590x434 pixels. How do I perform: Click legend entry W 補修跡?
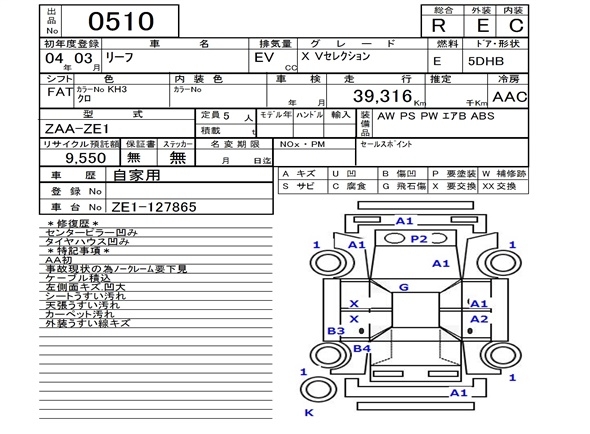pos(504,174)
